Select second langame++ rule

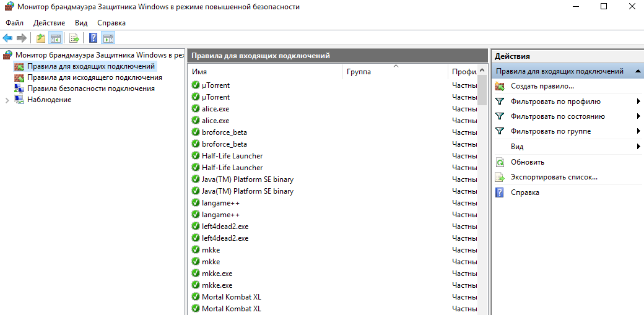pyautogui.click(x=220, y=215)
